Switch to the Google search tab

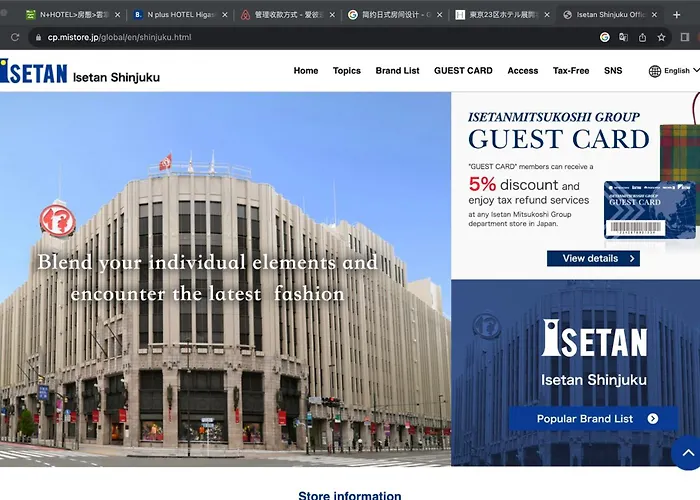(393, 15)
